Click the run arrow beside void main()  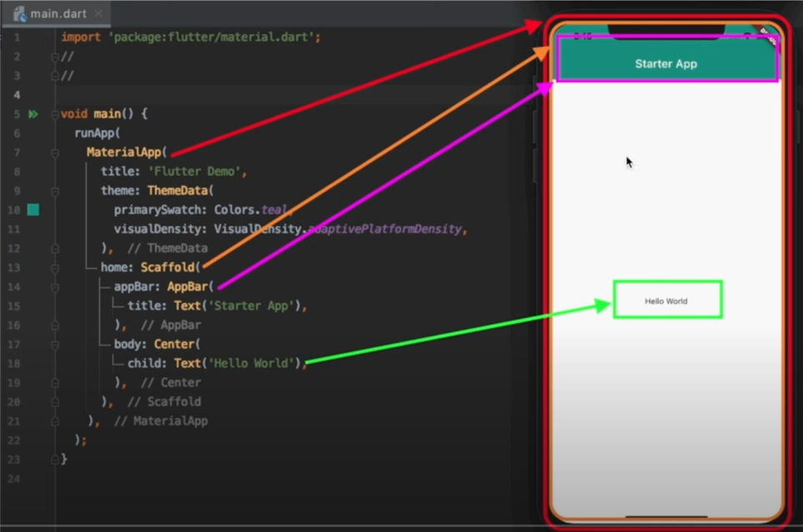point(33,113)
